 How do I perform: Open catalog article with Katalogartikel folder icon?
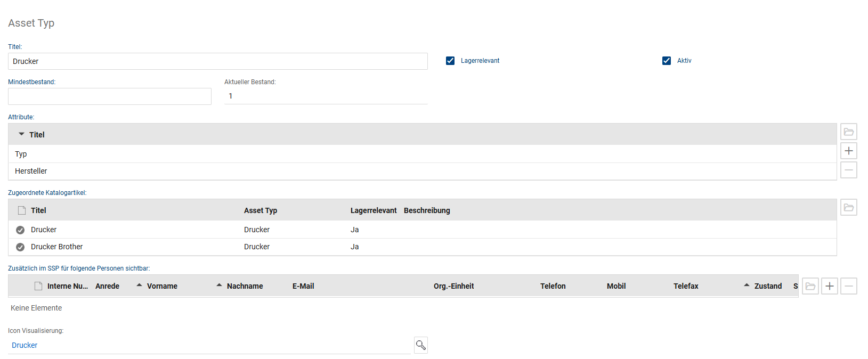[849, 207]
